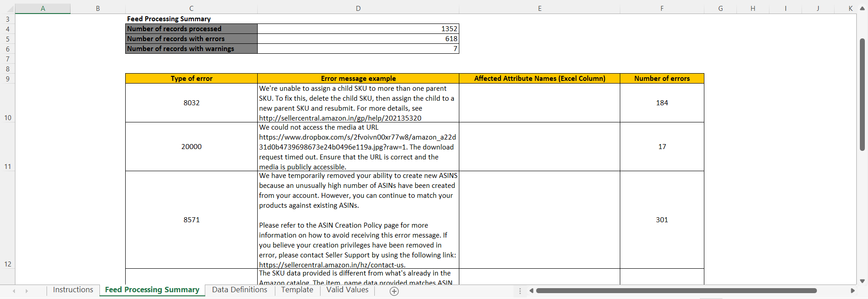
Task: Click the 'Type of error' header cell
Action: click(x=191, y=79)
